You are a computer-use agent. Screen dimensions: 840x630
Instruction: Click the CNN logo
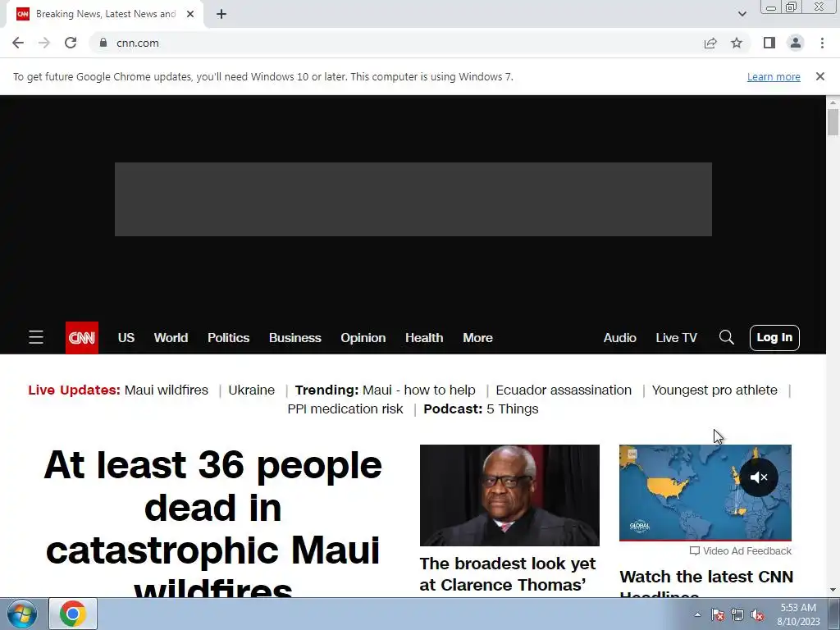[x=82, y=337]
